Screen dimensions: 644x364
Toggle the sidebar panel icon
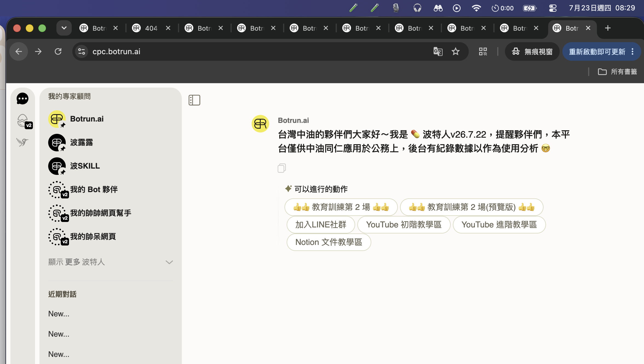[x=194, y=100]
